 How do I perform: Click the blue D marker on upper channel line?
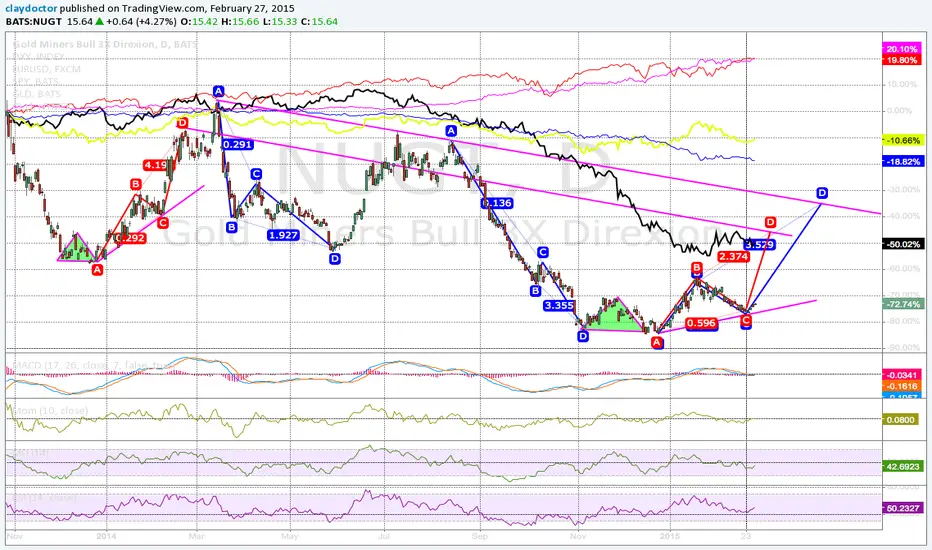tap(821, 193)
